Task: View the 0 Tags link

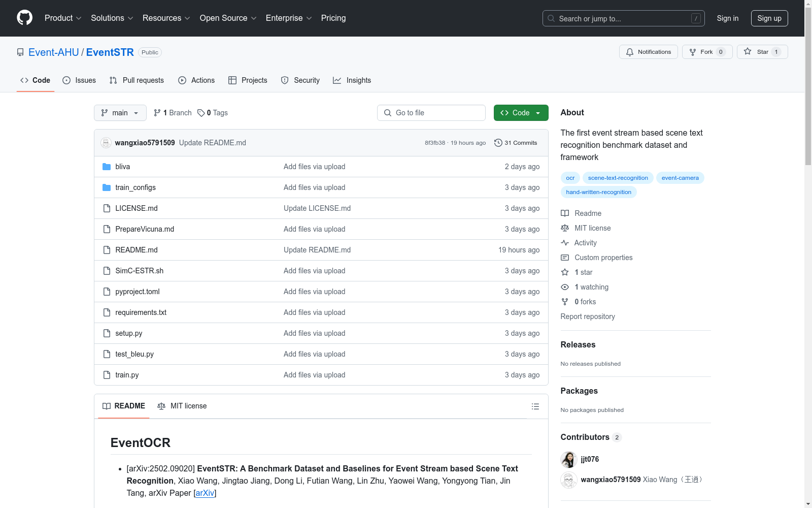Action: [213, 113]
